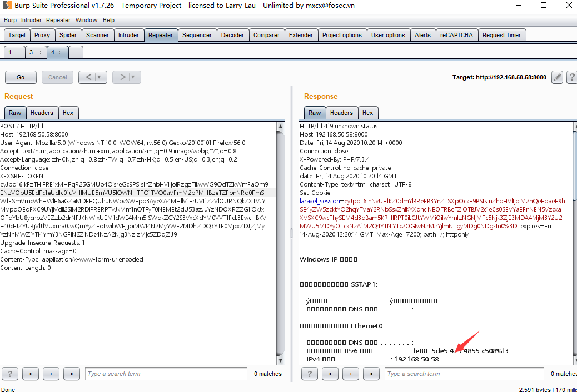The width and height of the screenshot is (577, 392).
Task: Open the Burp menu
Action: pyautogui.click(x=11, y=20)
